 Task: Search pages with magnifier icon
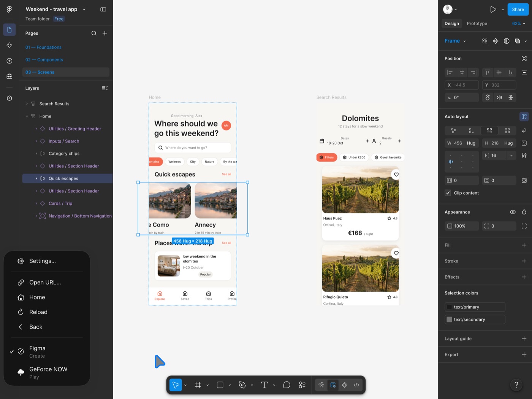pyautogui.click(x=94, y=33)
